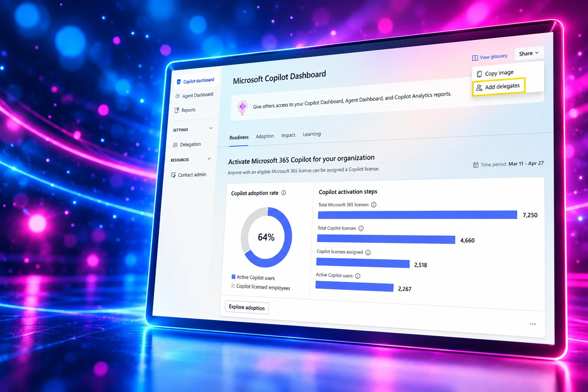
Task: Open the Share dropdown
Action: click(x=529, y=53)
